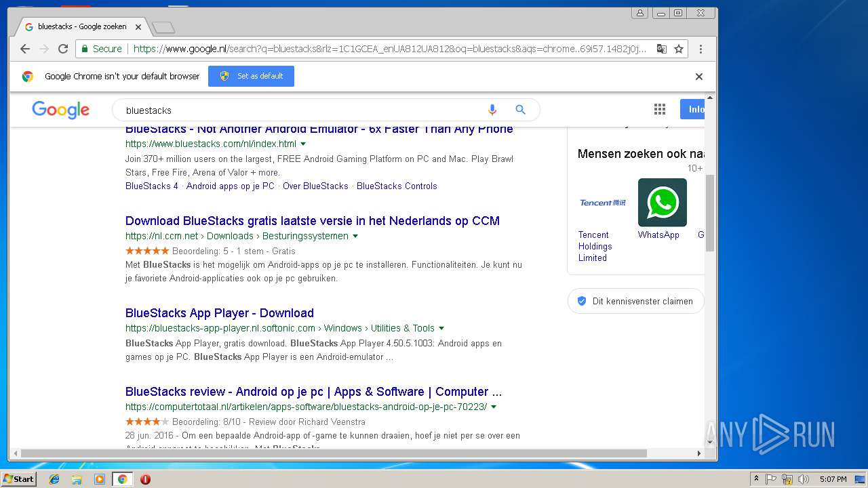Open media player from taskbar

(x=100, y=479)
